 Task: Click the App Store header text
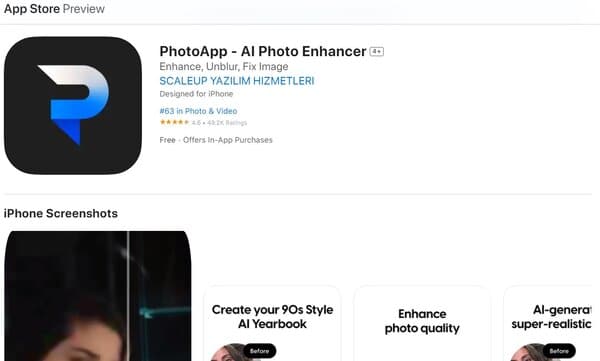pyautogui.click(x=32, y=8)
